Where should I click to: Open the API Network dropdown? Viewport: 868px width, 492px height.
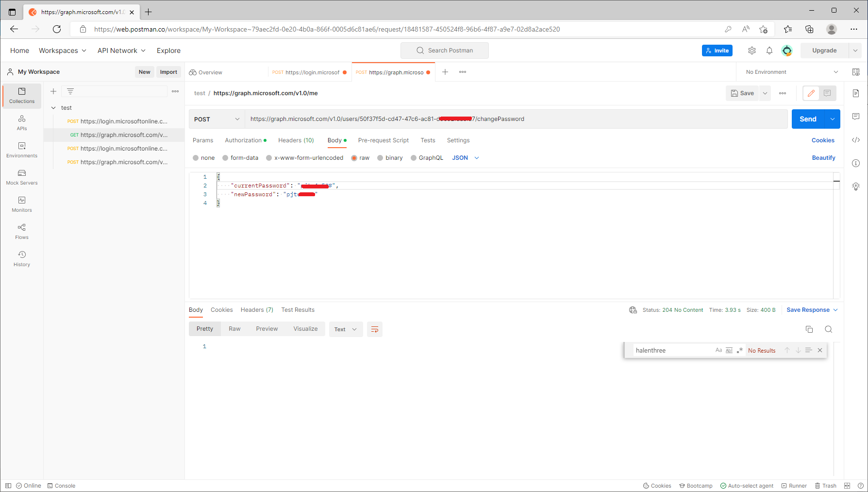point(121,51)
